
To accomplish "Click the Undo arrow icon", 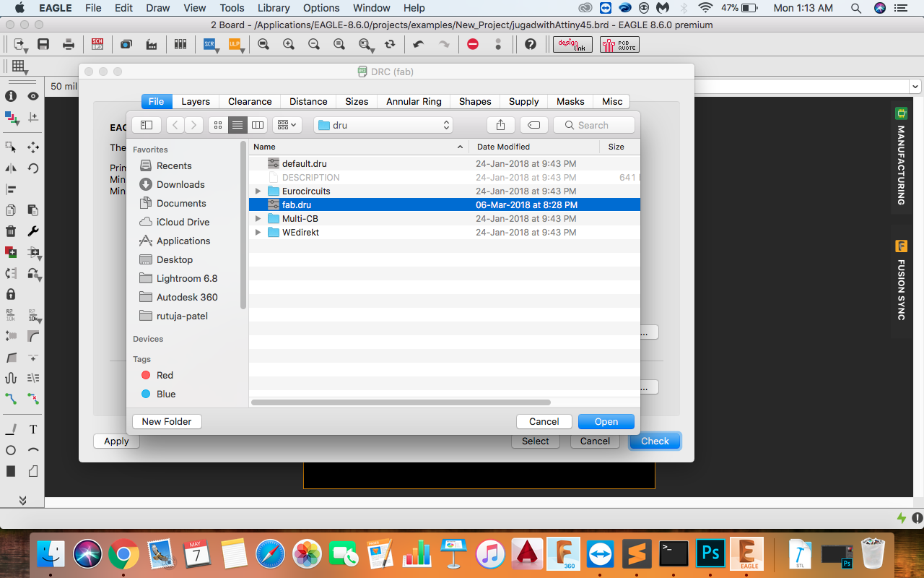I will point(418,44).
